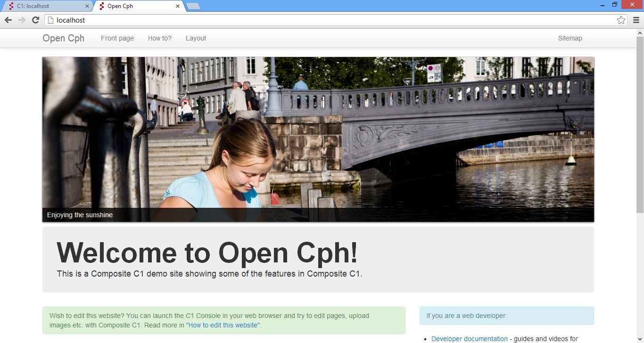644x343 pixels.
Task: Bookmark this page with the star icon
Action: (621, 20)
